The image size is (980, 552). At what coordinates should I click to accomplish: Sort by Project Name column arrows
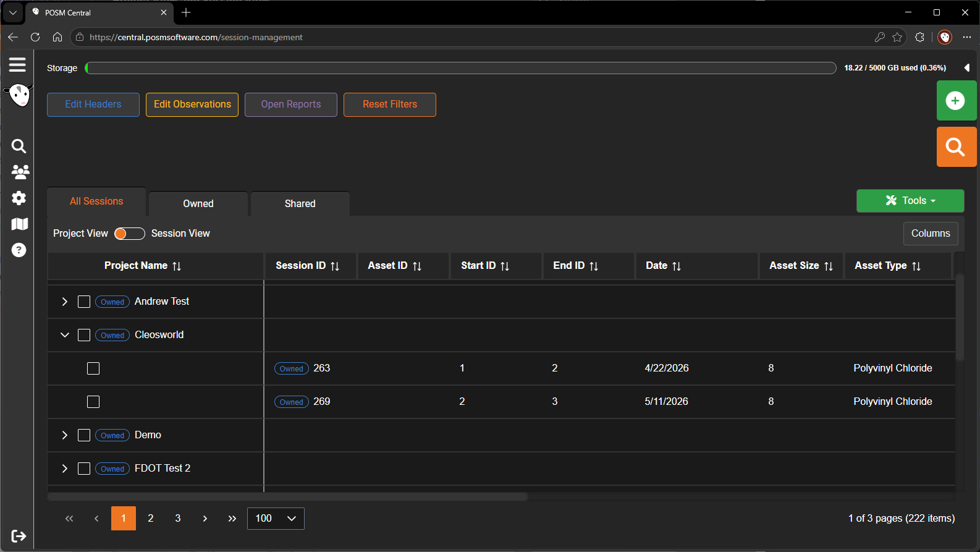177,266
